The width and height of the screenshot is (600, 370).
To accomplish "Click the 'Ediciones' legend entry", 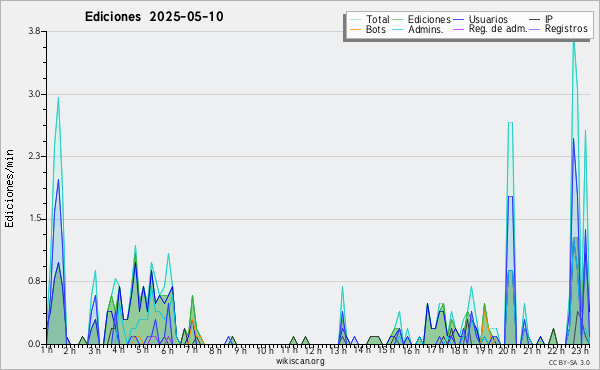I will pos(422,19).
